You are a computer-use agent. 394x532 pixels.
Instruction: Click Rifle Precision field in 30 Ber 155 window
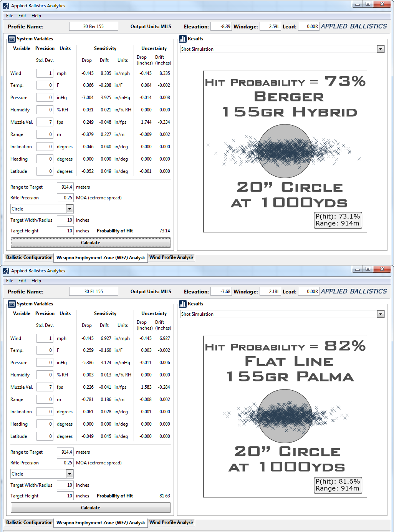coord(65,198)
